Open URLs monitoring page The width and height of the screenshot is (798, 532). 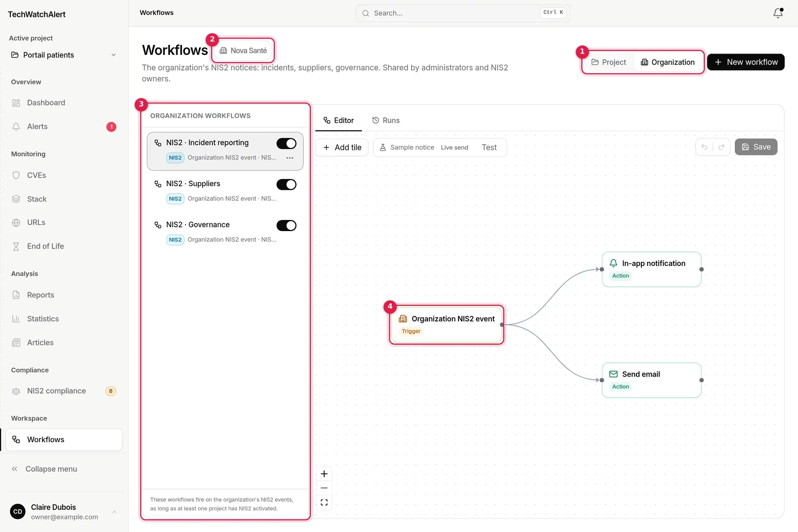[64, 222]
